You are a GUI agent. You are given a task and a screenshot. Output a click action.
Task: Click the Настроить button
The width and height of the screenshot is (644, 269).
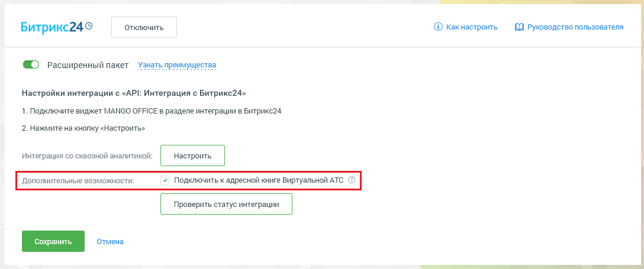tap(192, 156)
